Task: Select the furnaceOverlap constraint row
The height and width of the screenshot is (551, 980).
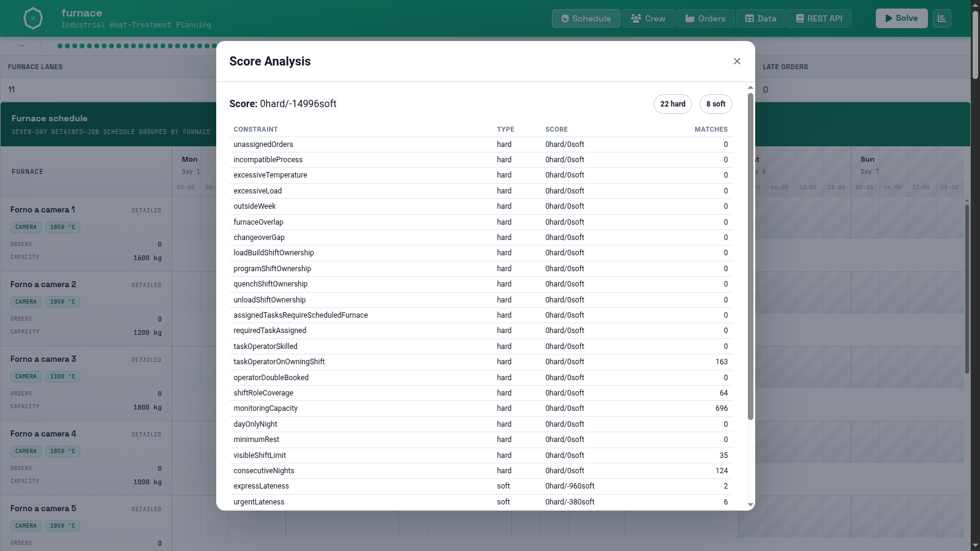Action: click(x=481, y=222)
